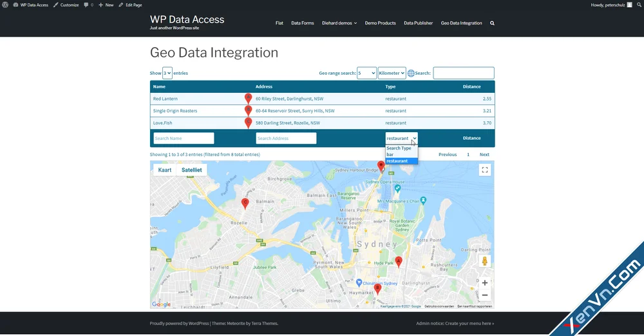Sort table by Type column header
The image size is (644, 336).
[x=390, y=87]
